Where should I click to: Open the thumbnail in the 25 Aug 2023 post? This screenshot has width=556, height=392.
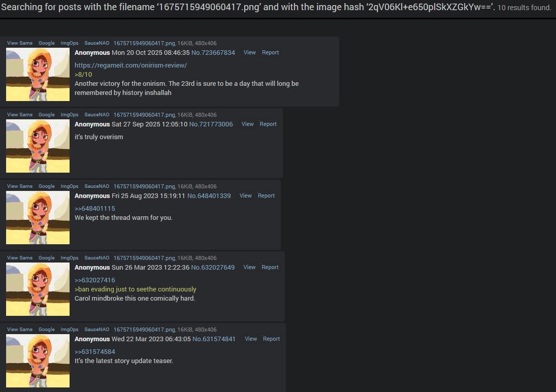pyautogui.click(x=38, y=217)
